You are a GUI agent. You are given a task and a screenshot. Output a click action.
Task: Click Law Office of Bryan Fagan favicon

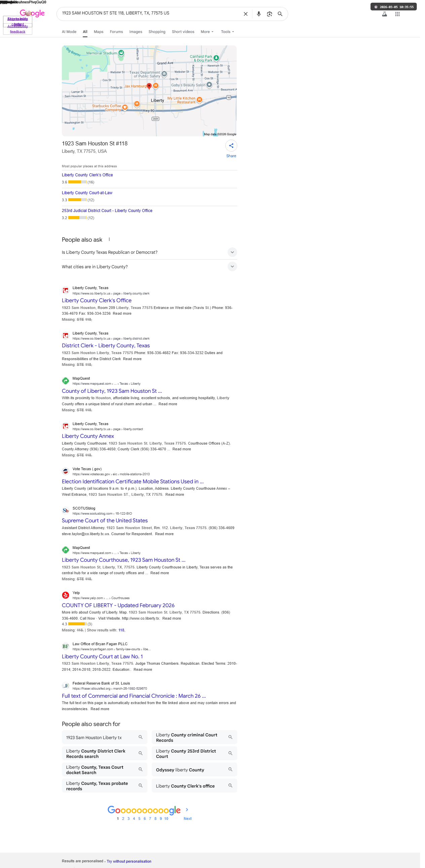pos(66,646)
